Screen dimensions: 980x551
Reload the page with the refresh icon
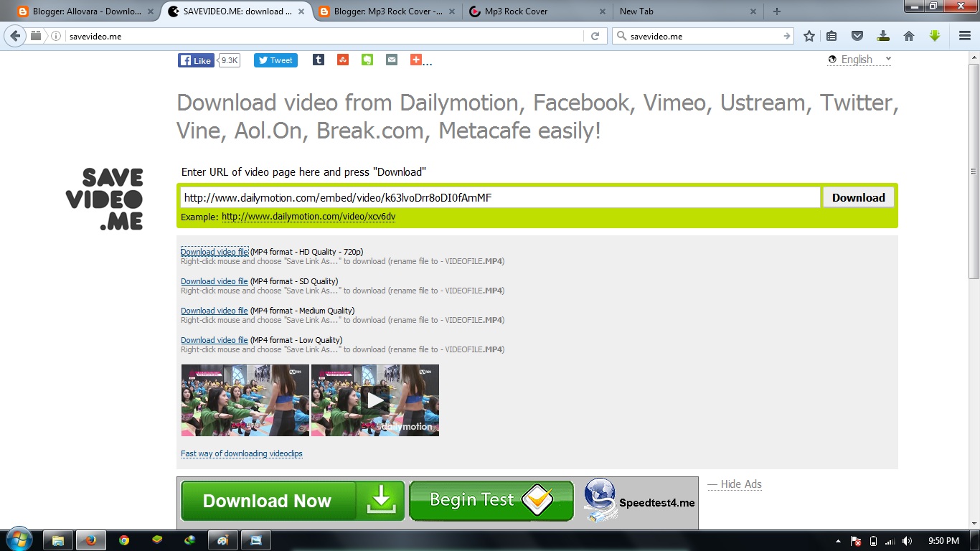pos(595,35)
